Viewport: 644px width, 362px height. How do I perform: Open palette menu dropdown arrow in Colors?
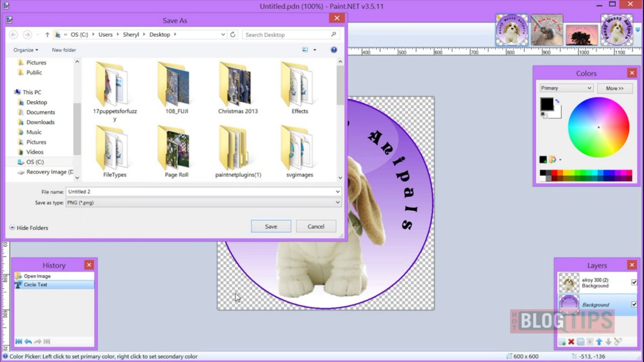[560, 160]
